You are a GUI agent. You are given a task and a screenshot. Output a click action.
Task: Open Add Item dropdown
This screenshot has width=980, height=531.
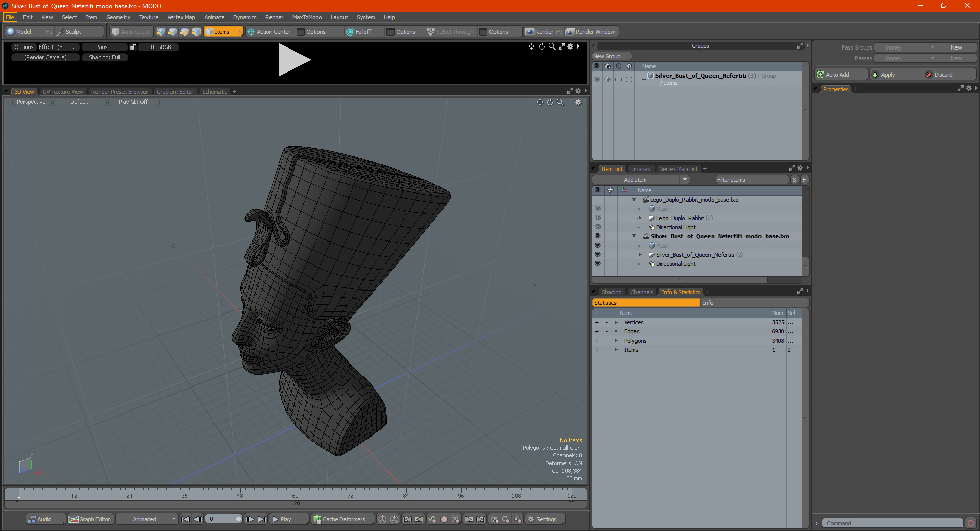(641, 180)
